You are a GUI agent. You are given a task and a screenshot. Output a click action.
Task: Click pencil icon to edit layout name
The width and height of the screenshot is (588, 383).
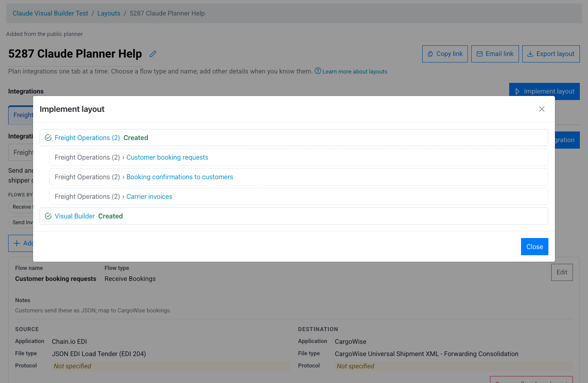coord(153,54)
